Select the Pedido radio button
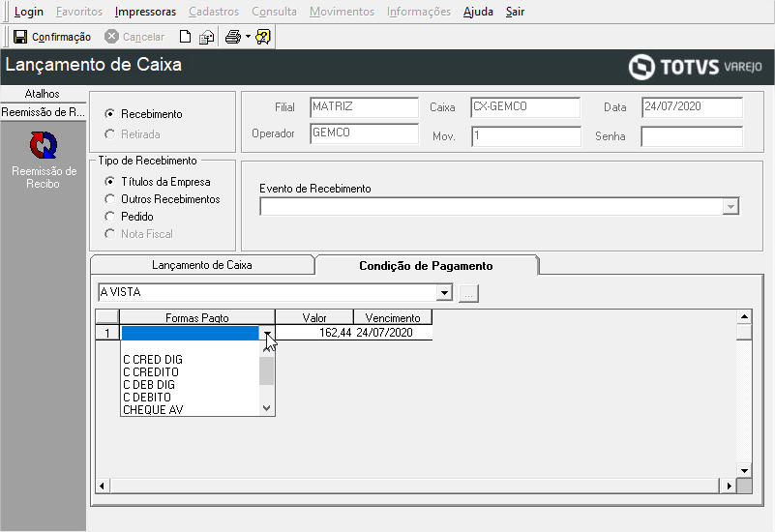Image resolution: width=775 pixels, height=532 pixels. pyautogui.click(x=109, y=217)
